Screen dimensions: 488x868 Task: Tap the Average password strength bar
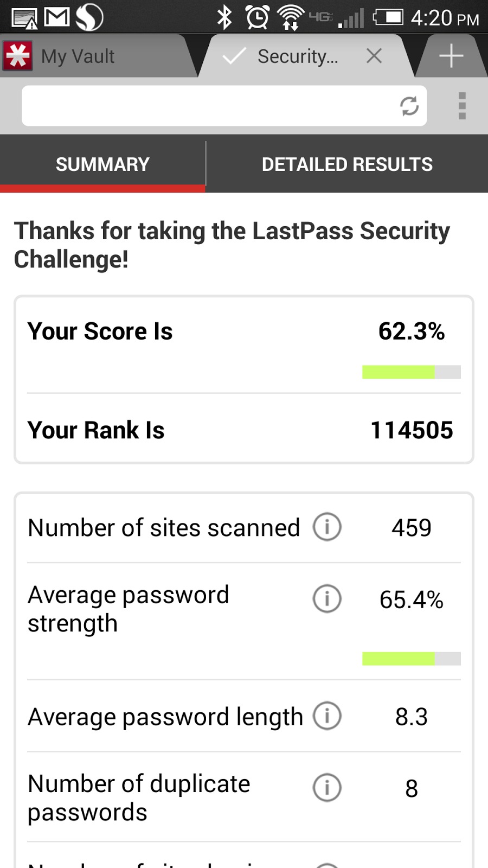point(411,659)
